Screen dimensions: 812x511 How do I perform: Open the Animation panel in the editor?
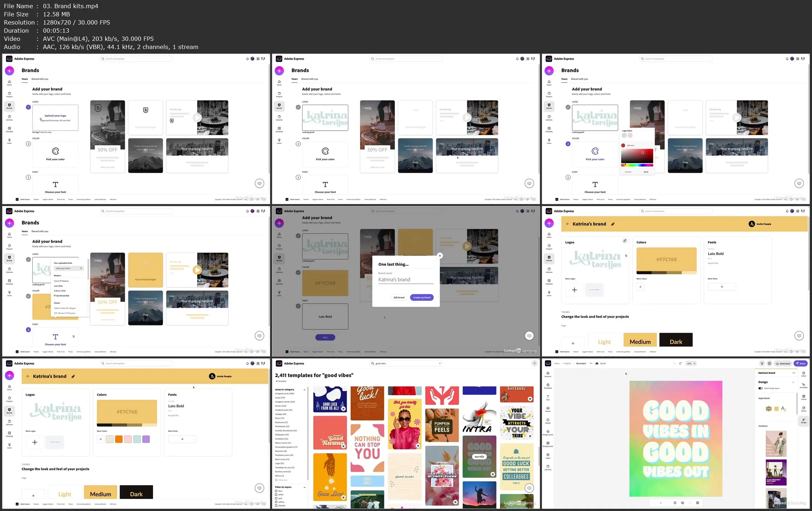(803, 385)
